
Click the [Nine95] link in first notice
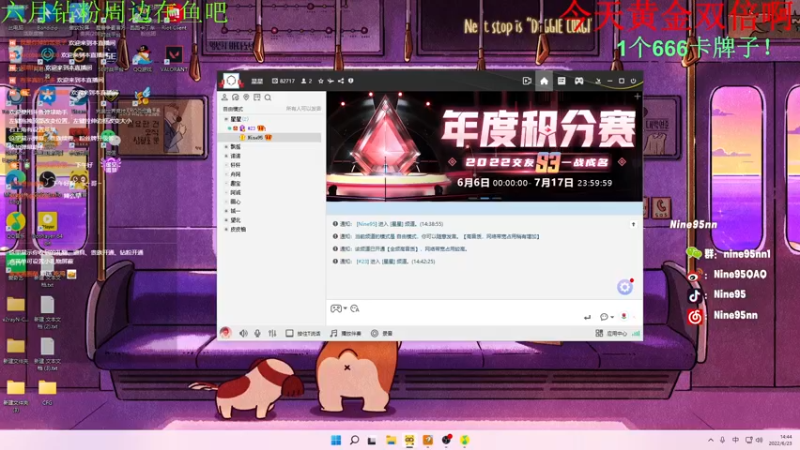(x=366, y=224)
